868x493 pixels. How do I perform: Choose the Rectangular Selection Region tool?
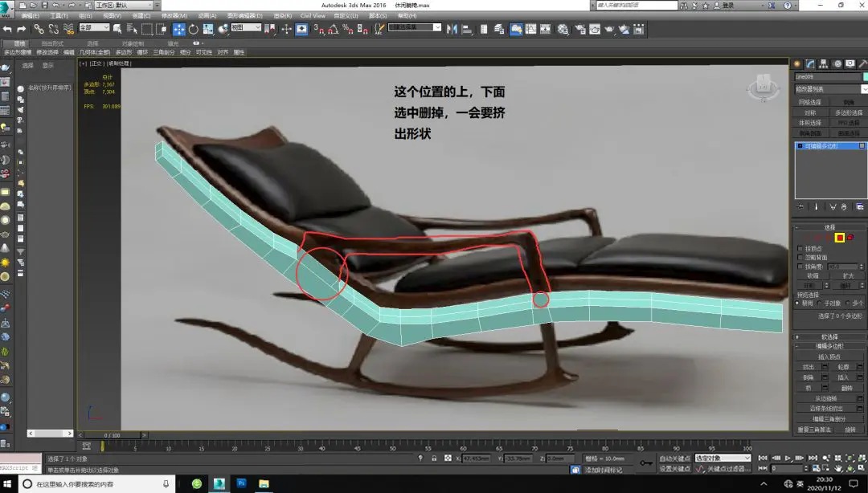[x=147, y=29]
